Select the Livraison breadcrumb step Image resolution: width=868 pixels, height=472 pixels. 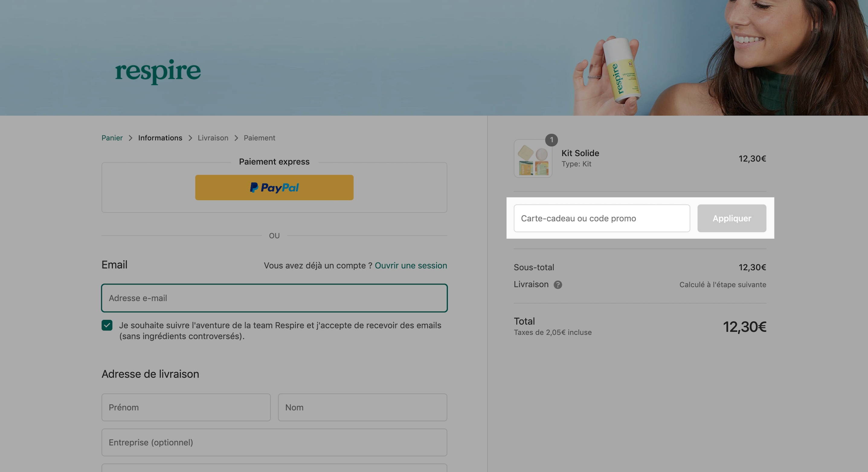pos(213,138)
